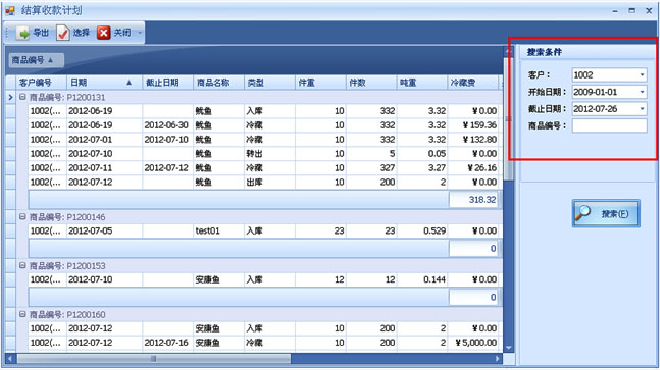Sort by the piece weight column header
The width and height of the screenshot is (660, 370).
pos(320,83)
